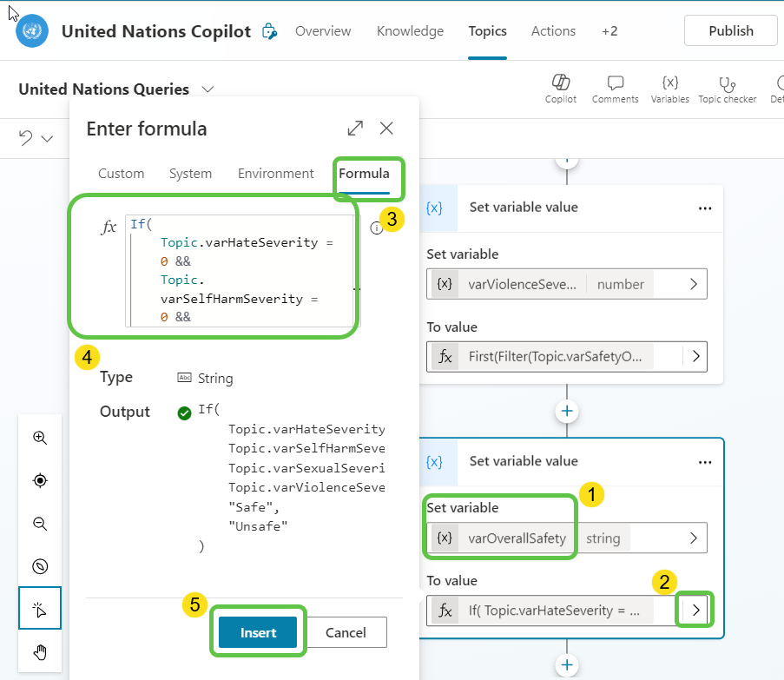784x680 pixels.
Task: Click the info icon beside the formula box
Action: tap(375, 228)
